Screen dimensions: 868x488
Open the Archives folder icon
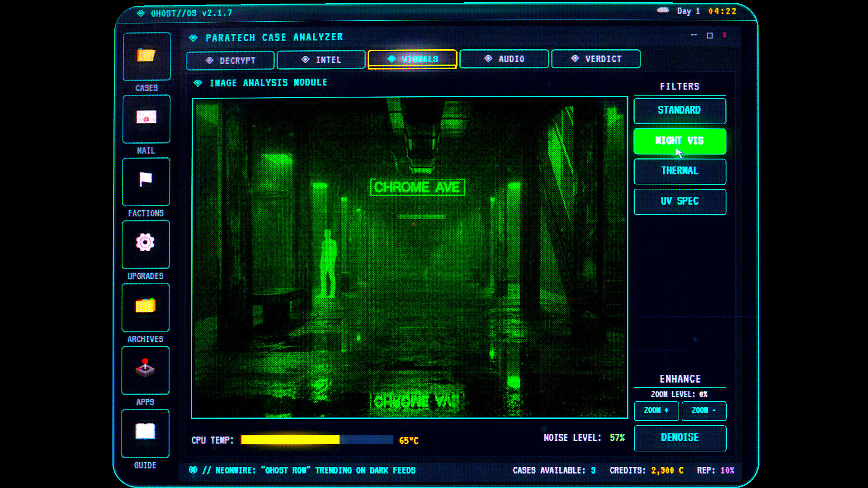[146, 307]
